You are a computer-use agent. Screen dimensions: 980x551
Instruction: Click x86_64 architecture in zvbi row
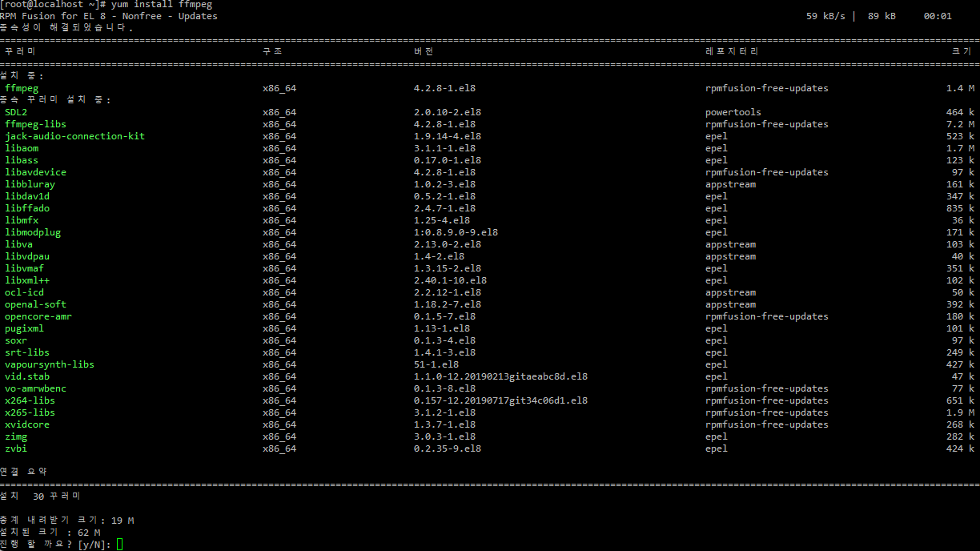[x=279, y=448]
